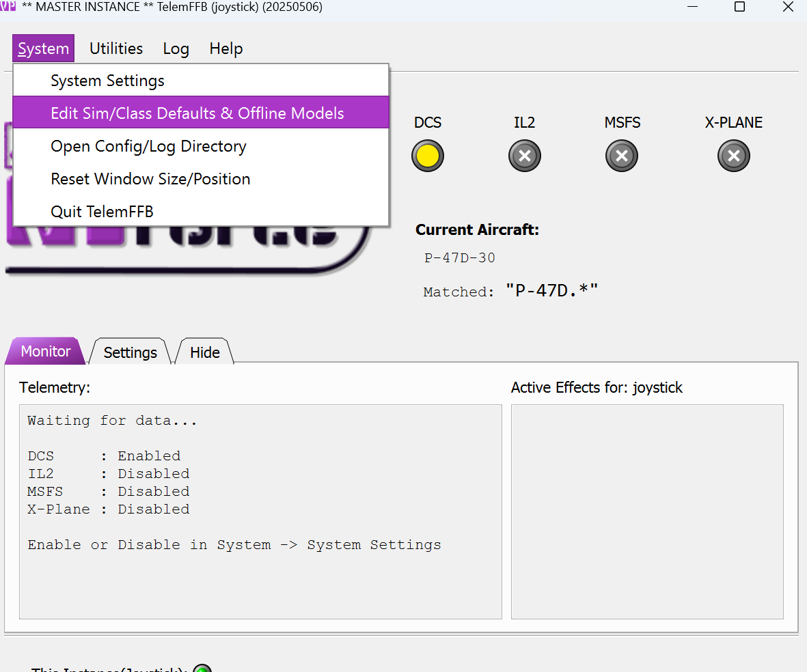The height and width of the screenshot is (672, 807).
Task: Minimize the TelemFFB window
Action: point(692,7)
